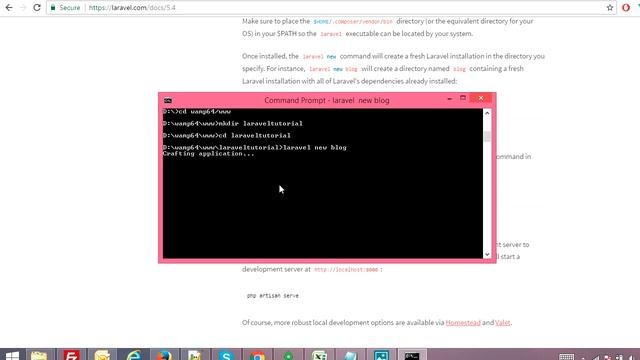640x360 pixels.
Task: Open the Opera extension icon in toolbar
Action: tap(626, 7)
